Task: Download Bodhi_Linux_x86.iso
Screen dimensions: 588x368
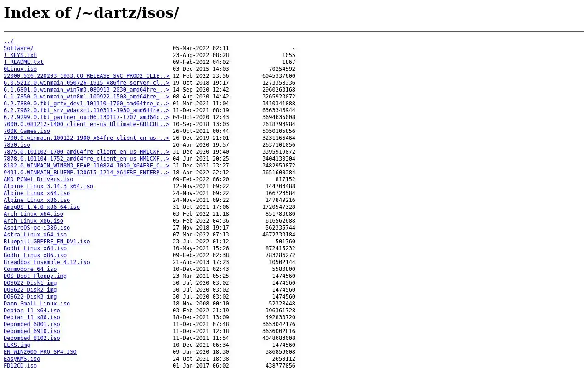Action: click(x=35, y=255)
